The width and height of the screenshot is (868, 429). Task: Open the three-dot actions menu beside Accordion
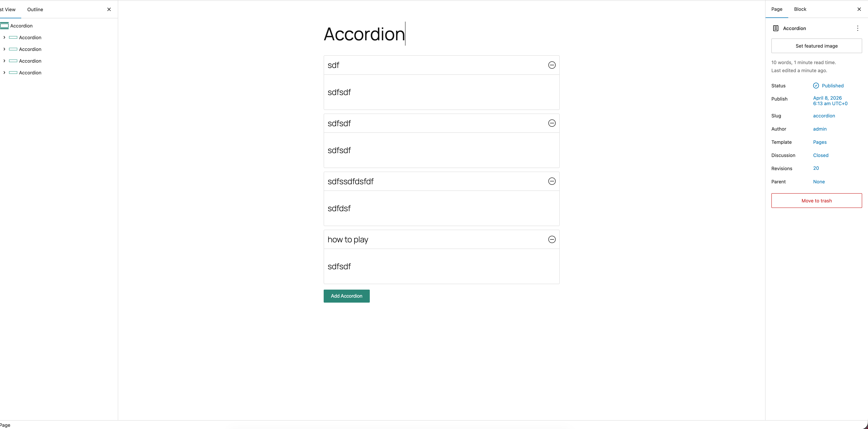coord(858,28)
